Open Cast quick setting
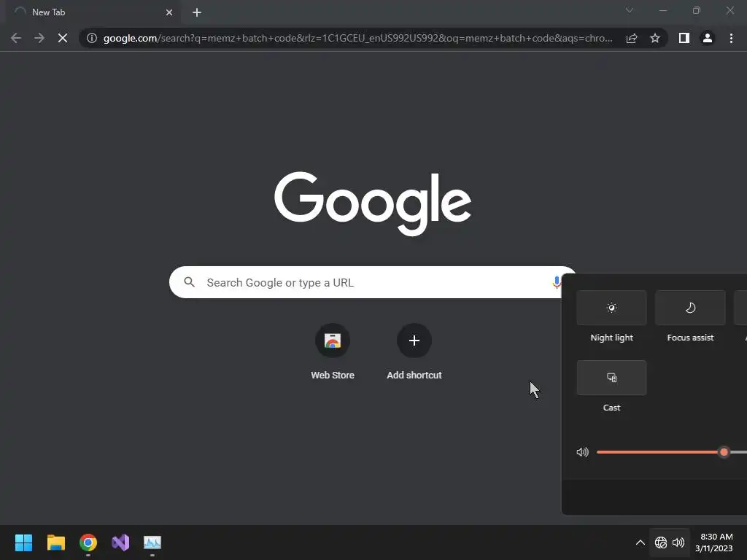The image size is (747, 560). 612,378
